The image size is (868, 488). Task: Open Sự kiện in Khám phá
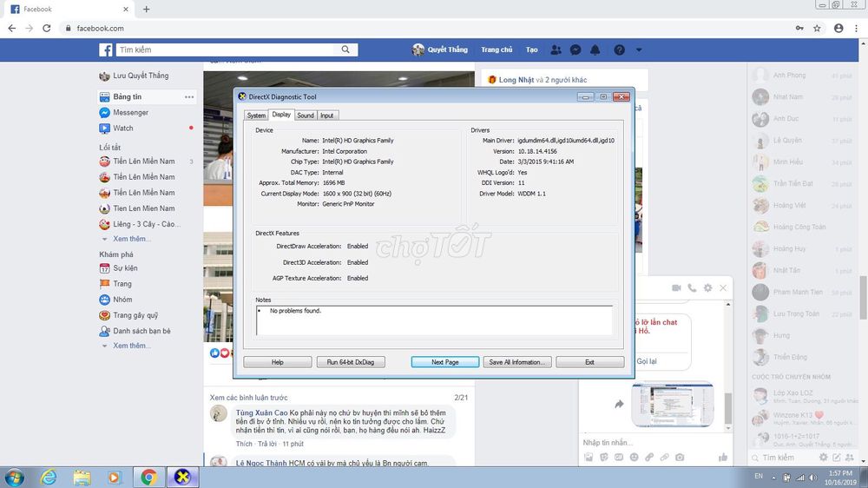click(118, 268)
